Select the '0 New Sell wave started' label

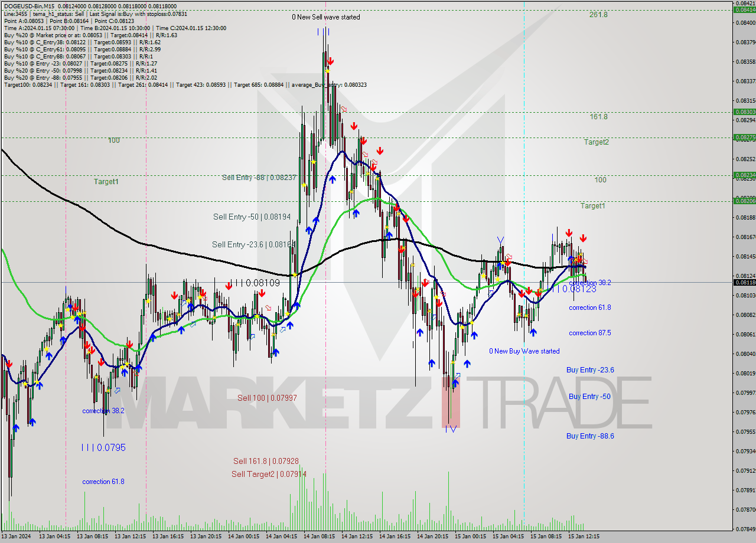coord(326,17)
